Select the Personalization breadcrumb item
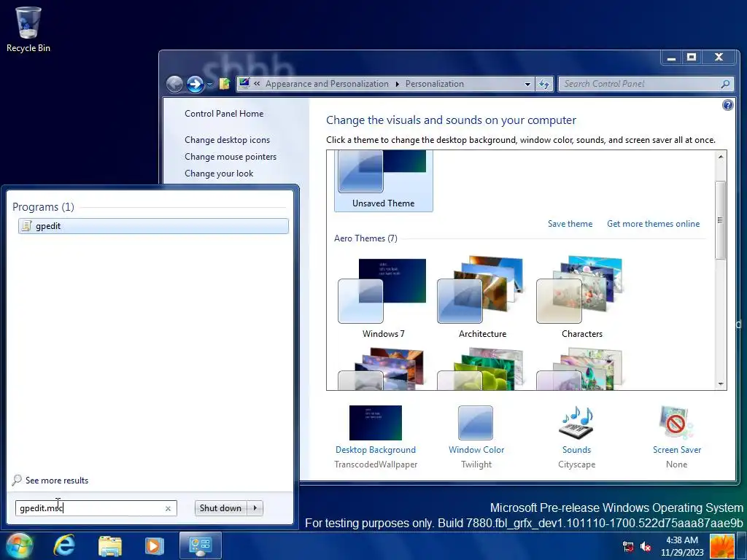 point(435,84)
